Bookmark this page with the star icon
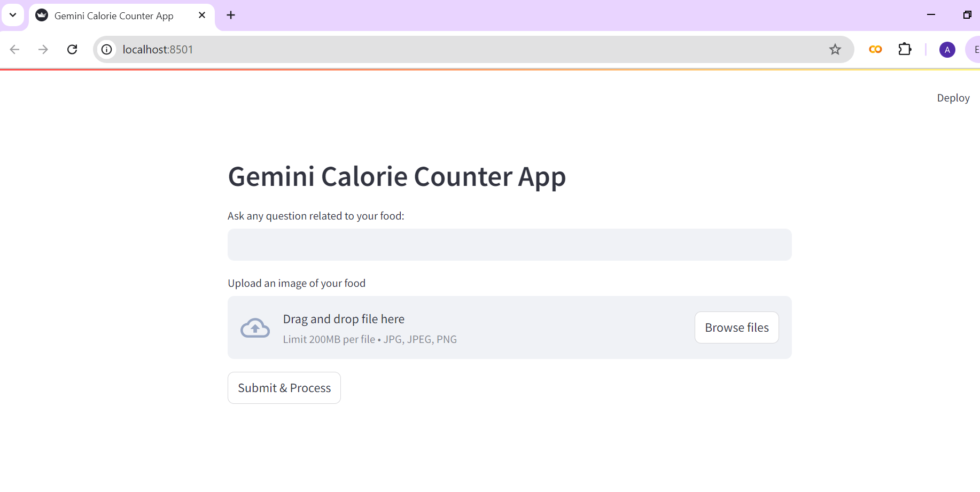Screen dimensions: 980x492 (835, 50)
